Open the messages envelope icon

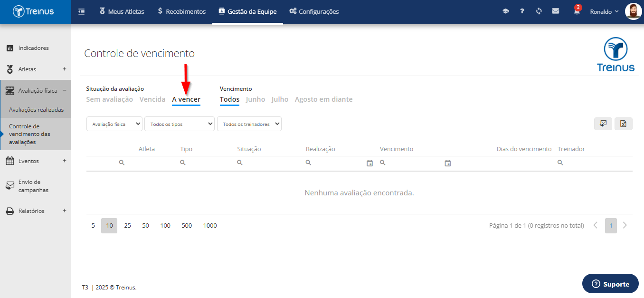pyautogui.click(x=555, y=11)
